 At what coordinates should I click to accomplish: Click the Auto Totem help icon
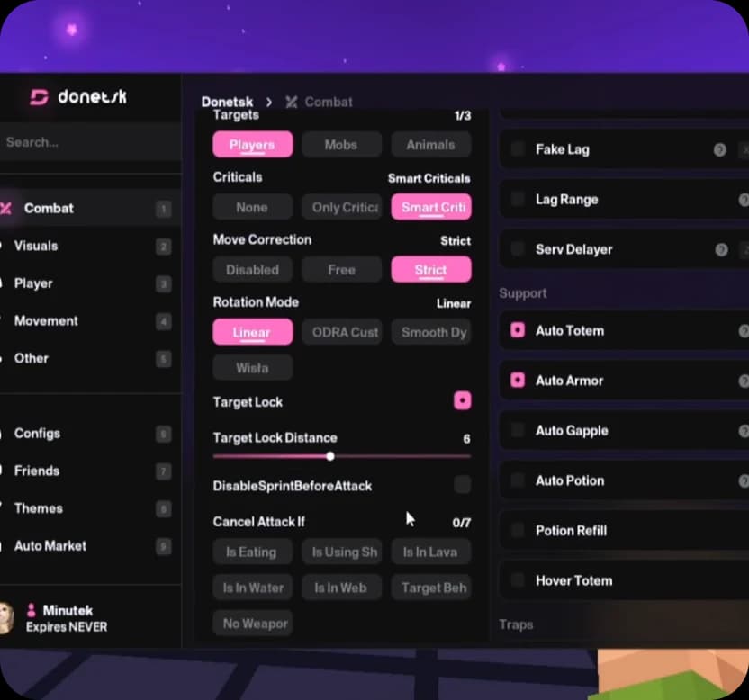[744, 331]
